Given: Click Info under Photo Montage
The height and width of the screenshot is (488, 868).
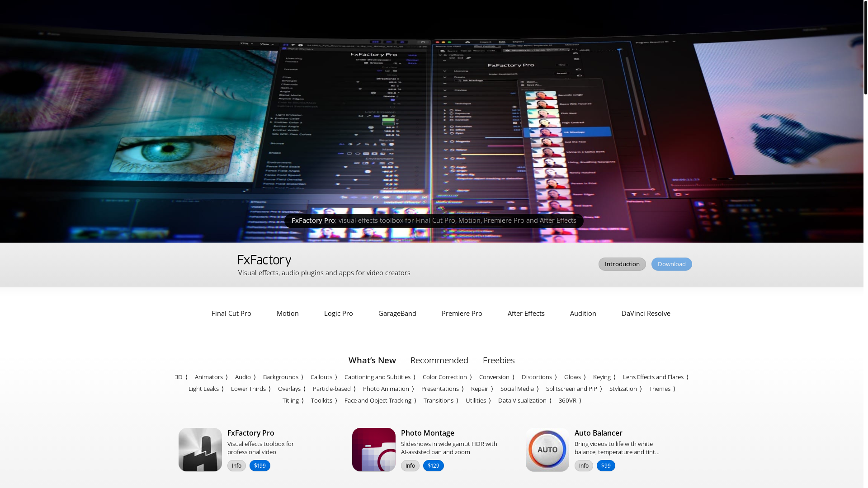Looking at the screenshot, I should pyautogui.click(x=410, y=466).
